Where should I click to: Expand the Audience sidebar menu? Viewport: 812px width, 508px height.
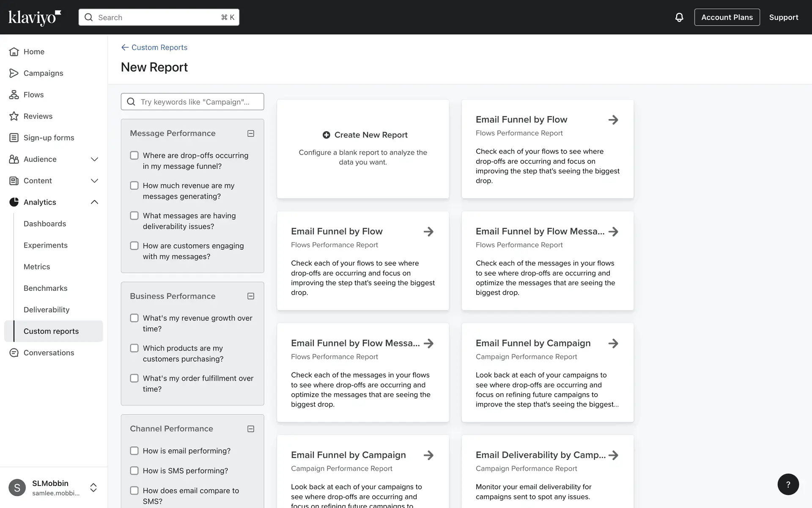94,159
